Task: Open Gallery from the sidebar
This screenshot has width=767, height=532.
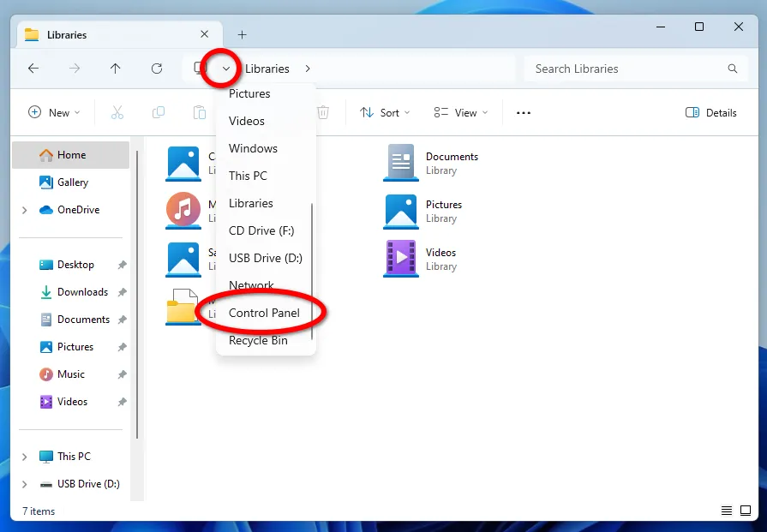Action: coord(71,182)
